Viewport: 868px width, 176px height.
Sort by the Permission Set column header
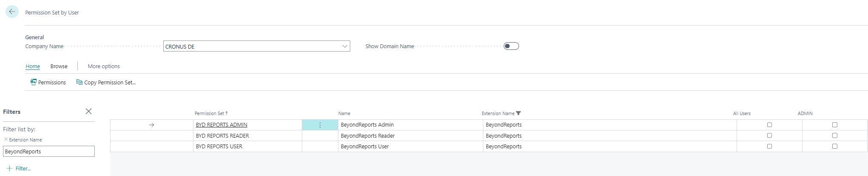click(209, 113)
